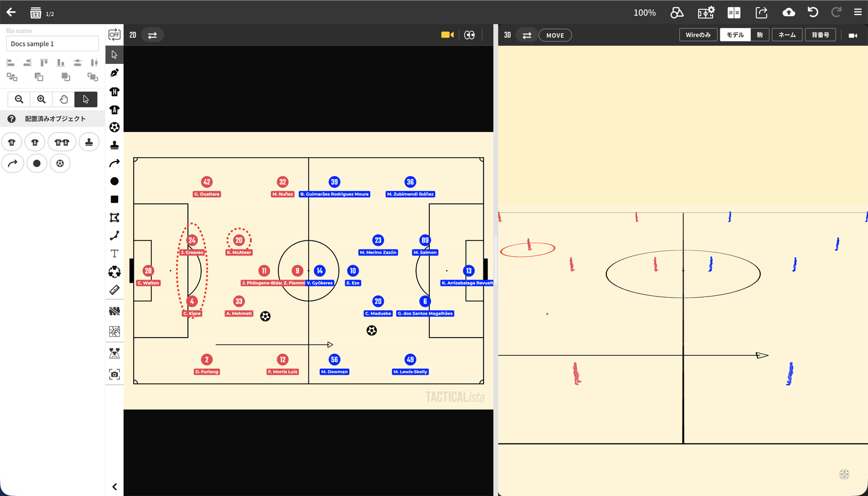The image size is (868, 496).
Task: Pick the soccer ball tool in toolbar
Action: click(x=115, y=127)
